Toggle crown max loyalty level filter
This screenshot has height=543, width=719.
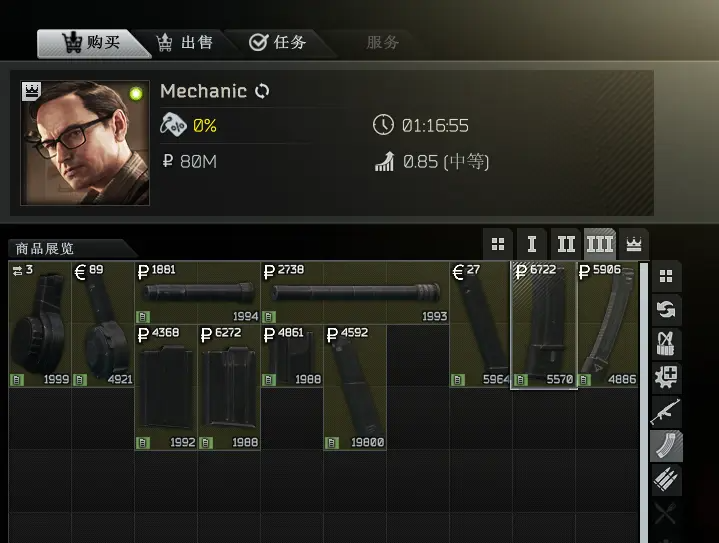[634, 244]
